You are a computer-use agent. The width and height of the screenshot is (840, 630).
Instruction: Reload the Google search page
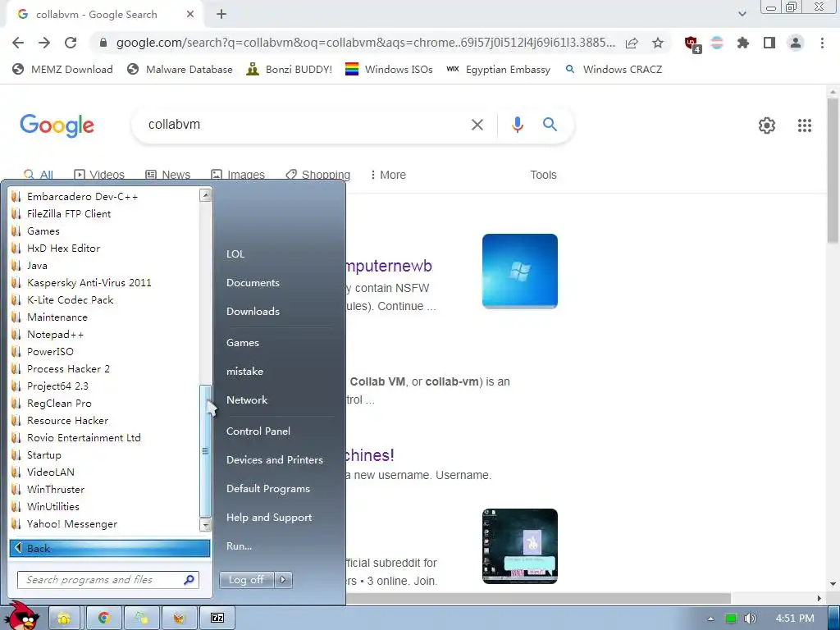pyautogui.click(x=71, y=43)
